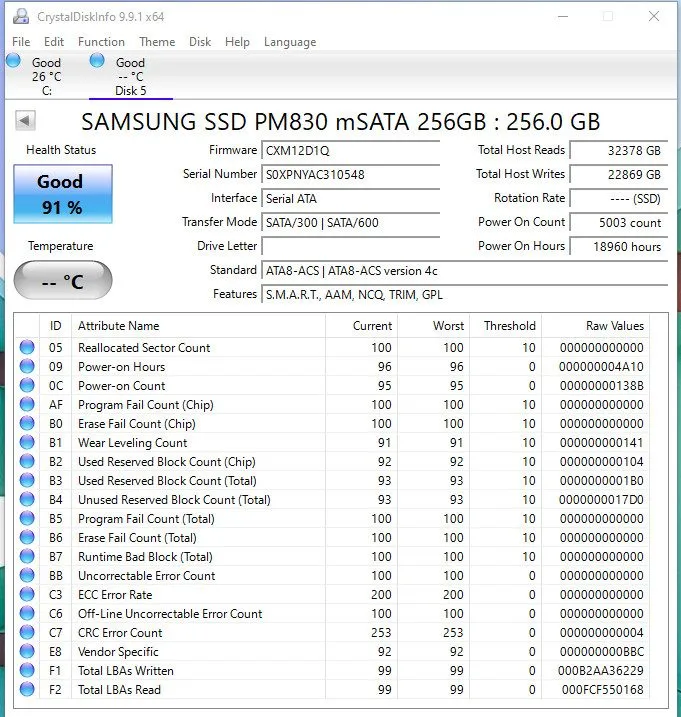Viewport: 681px width, 717px height.
Task: Click the Raw Values column header
Action: 595,326
